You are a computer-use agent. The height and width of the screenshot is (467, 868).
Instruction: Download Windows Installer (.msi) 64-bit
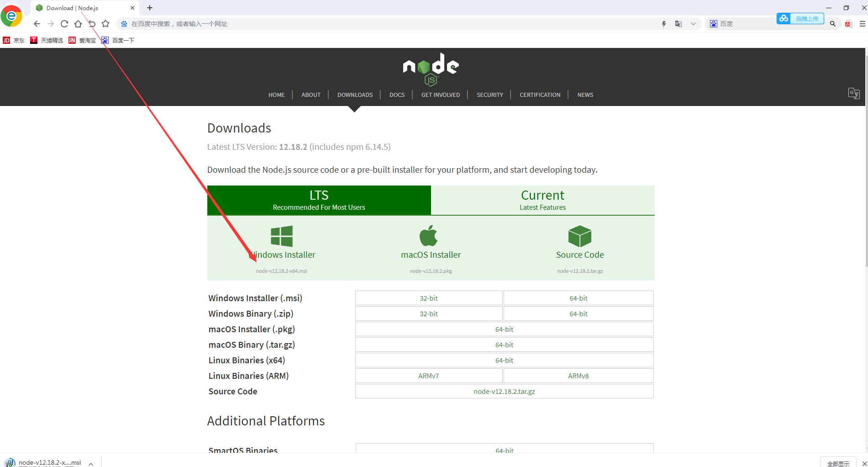579,298
